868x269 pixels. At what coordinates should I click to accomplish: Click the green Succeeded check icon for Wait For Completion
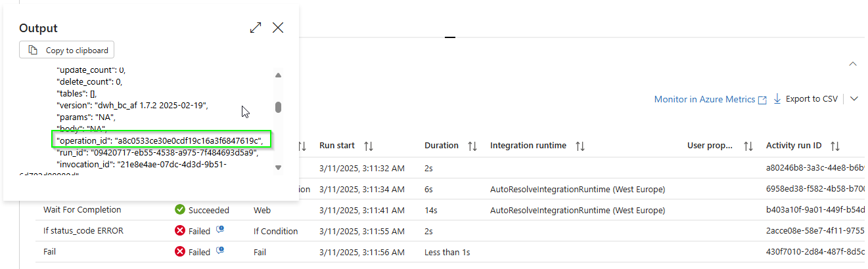[180, 210]
